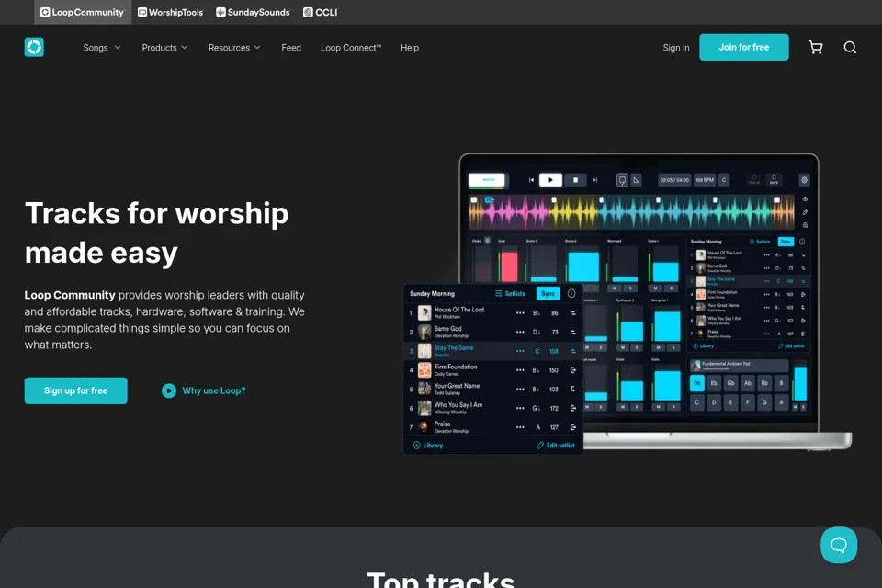Expand the Products dropdown menu
The height and width of the screenshot is (588, 882).
click(x=164, y=48)
